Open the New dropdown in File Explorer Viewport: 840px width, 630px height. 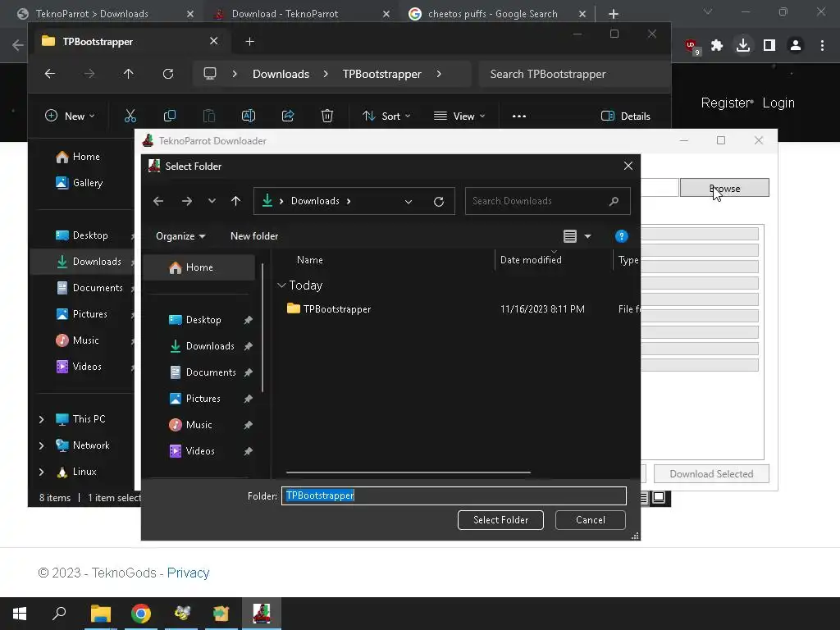[x=71, y=116]
